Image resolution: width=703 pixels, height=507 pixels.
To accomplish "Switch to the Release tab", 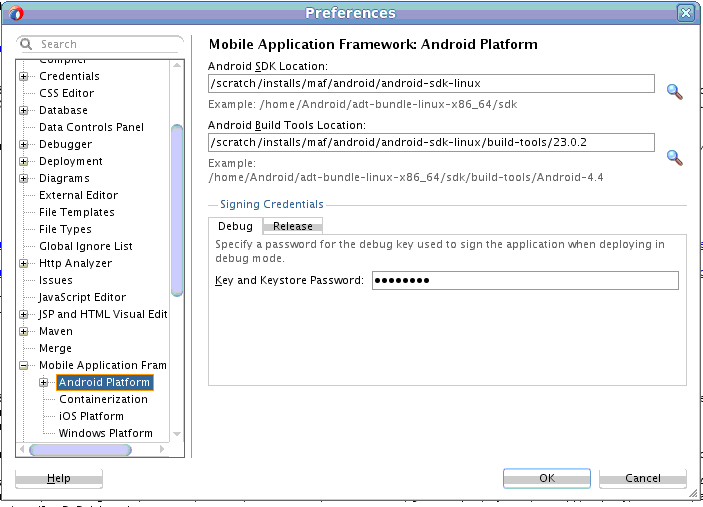I will (292, 226).
